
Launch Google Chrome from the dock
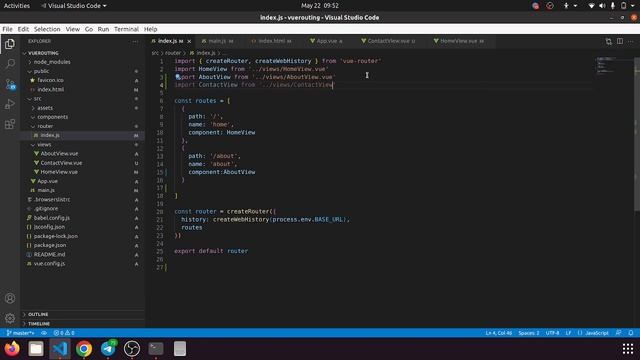click(x=84, y=349)
